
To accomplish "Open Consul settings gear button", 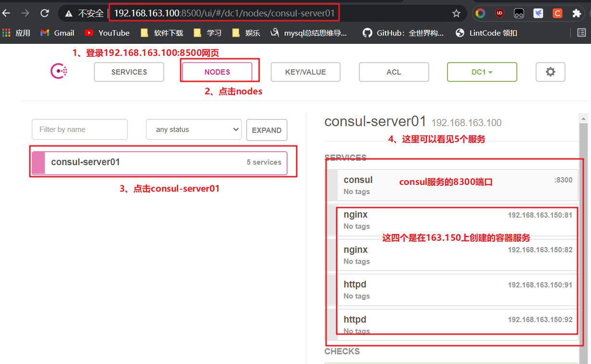I will [551, 72].
